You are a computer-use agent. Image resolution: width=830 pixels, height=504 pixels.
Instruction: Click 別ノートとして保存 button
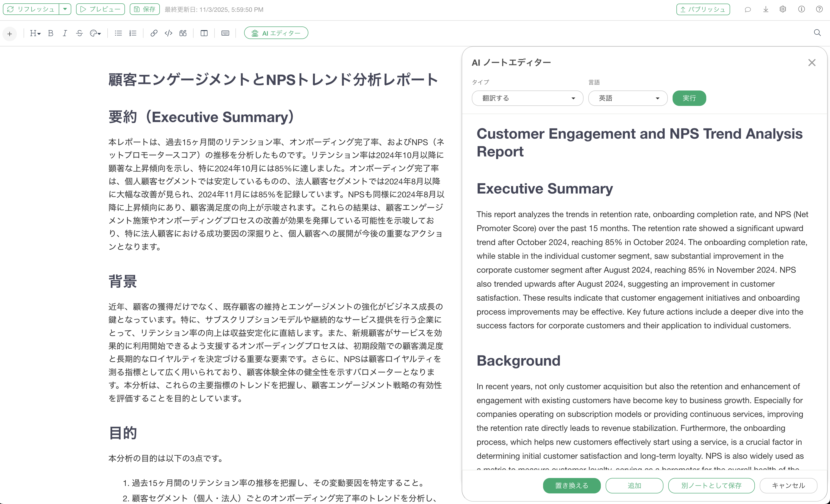point(711,485)
